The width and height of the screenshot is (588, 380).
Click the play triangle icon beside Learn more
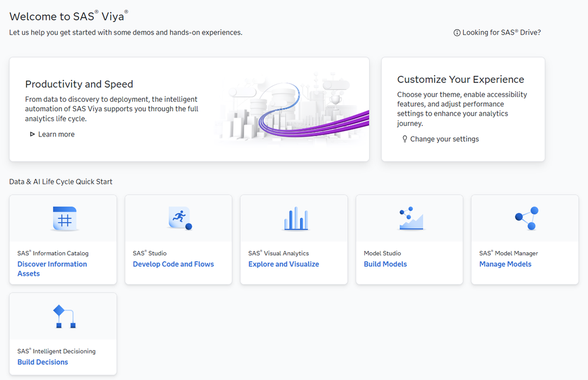pos(32,134)
